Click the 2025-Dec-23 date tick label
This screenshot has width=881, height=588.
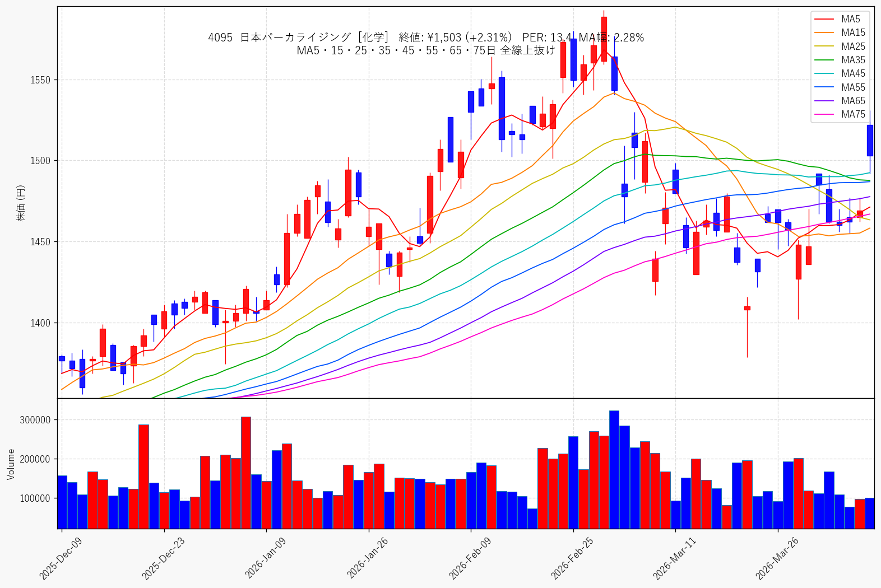tap(163, 558)
